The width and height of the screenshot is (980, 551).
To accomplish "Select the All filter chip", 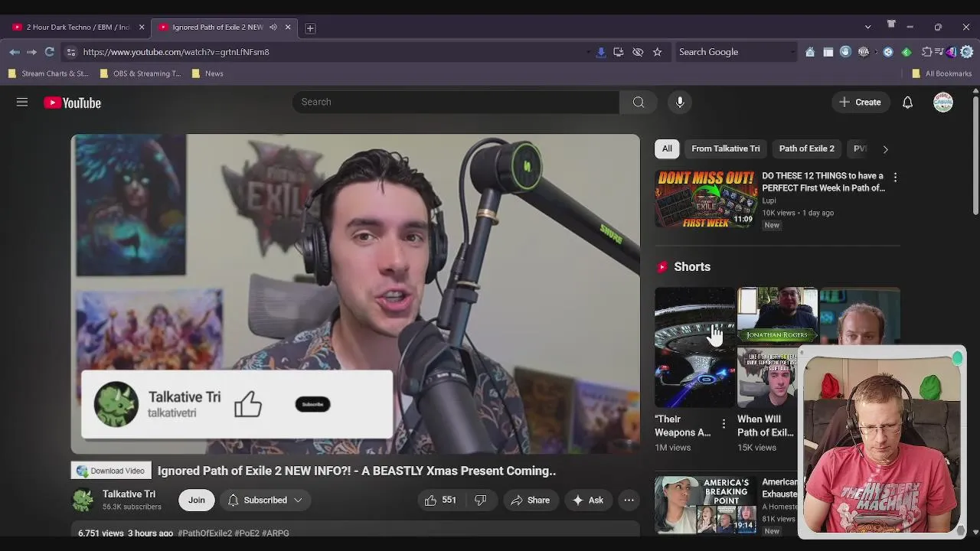I will coord(667,148).
